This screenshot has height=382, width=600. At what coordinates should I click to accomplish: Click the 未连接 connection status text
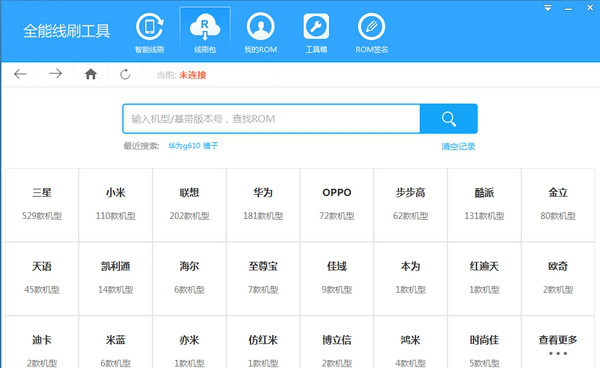click(192, 75)
